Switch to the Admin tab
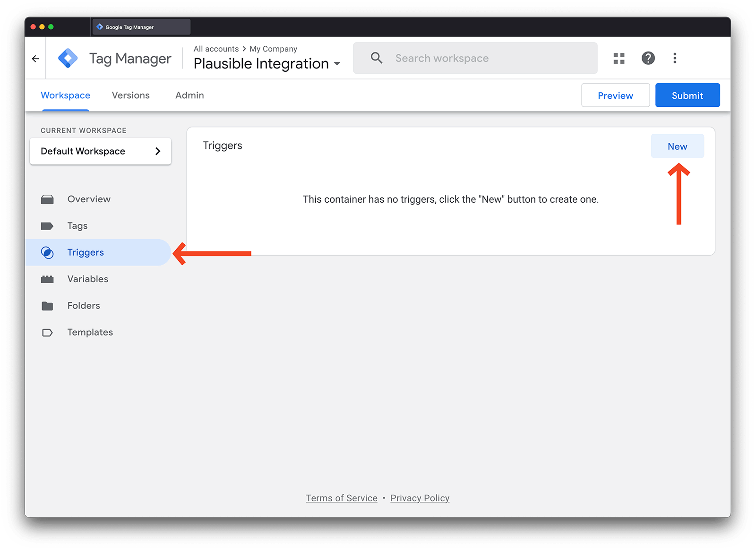The image size is (756, 550). coord(189,95)
